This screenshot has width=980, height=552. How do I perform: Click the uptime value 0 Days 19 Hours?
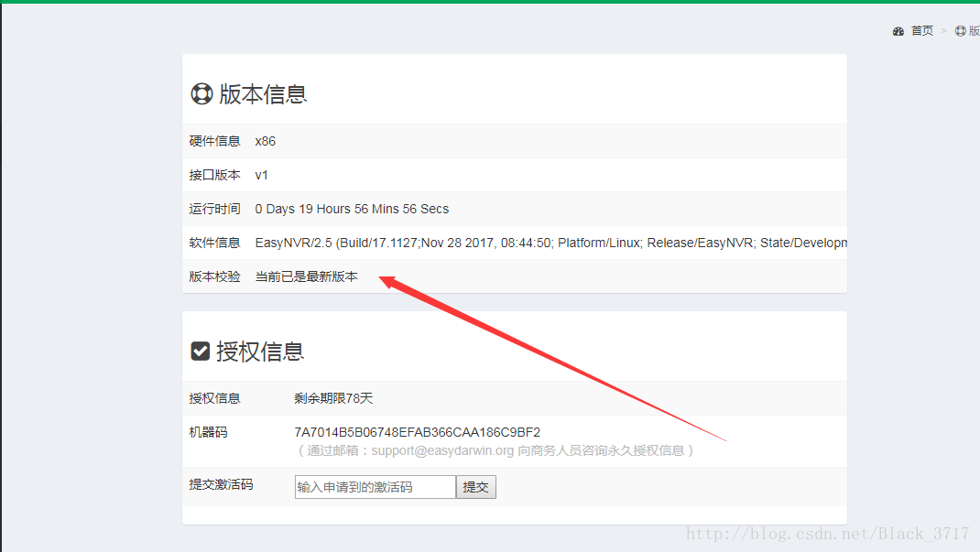[x=352, y=210]
